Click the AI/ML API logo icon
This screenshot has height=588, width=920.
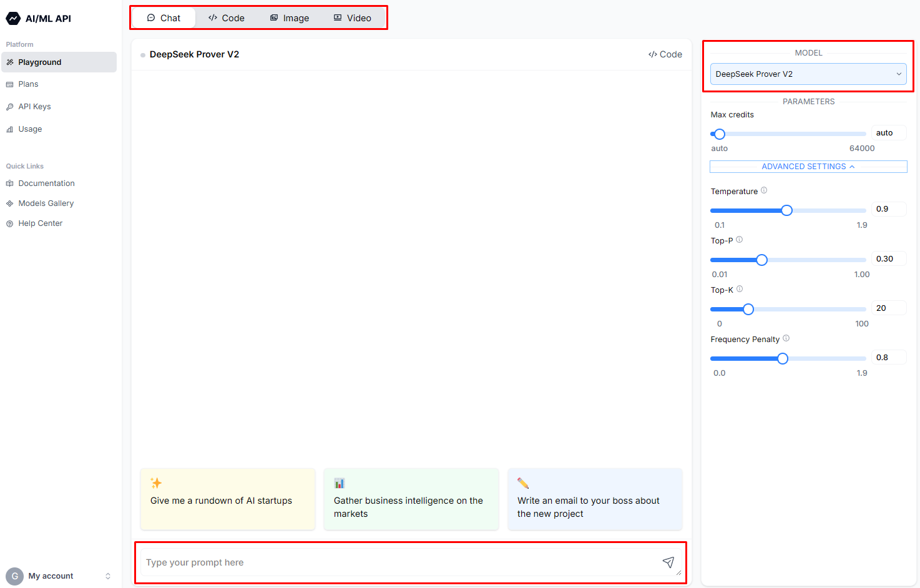(13, 19)
